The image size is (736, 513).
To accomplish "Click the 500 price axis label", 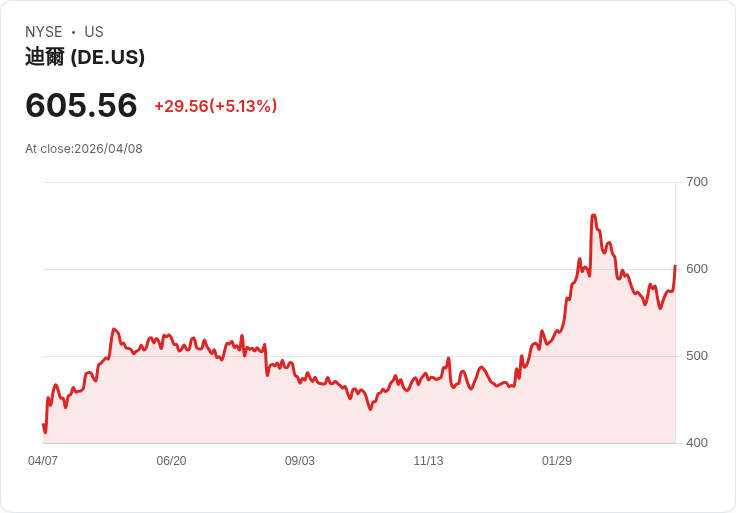I will coord(697,356).
